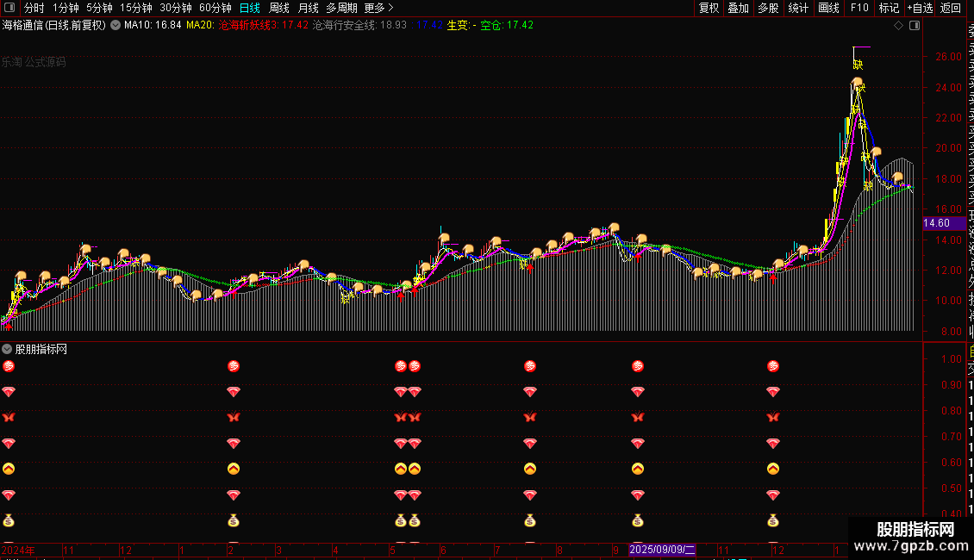
Task: Click the MA10: 16.84 indicator label
Action: coord(153,26)
